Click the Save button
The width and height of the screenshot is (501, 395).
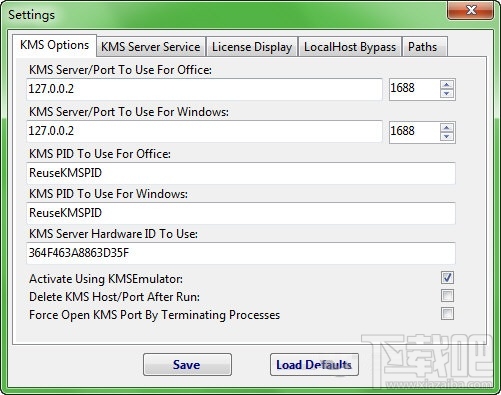(187, 365)
